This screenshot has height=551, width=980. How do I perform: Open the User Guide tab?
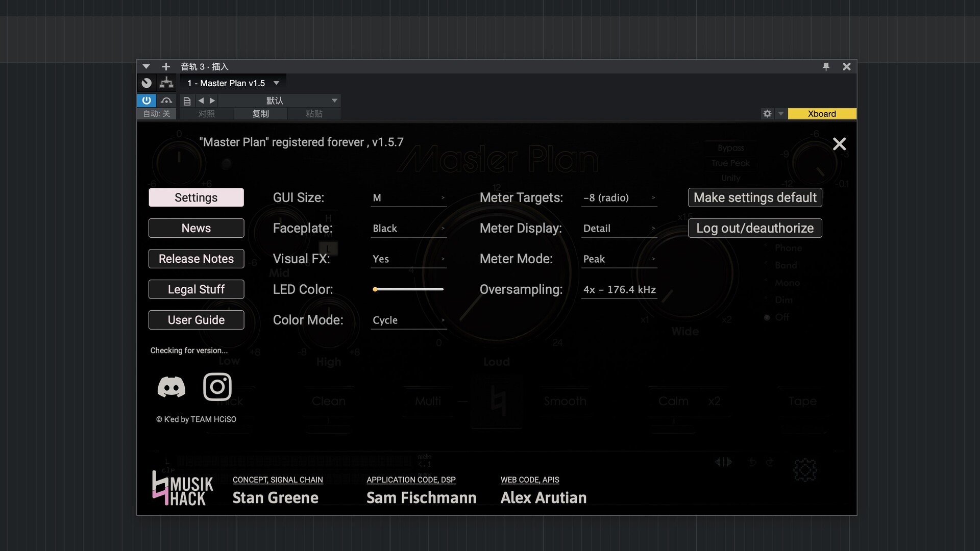pos(196,320)
